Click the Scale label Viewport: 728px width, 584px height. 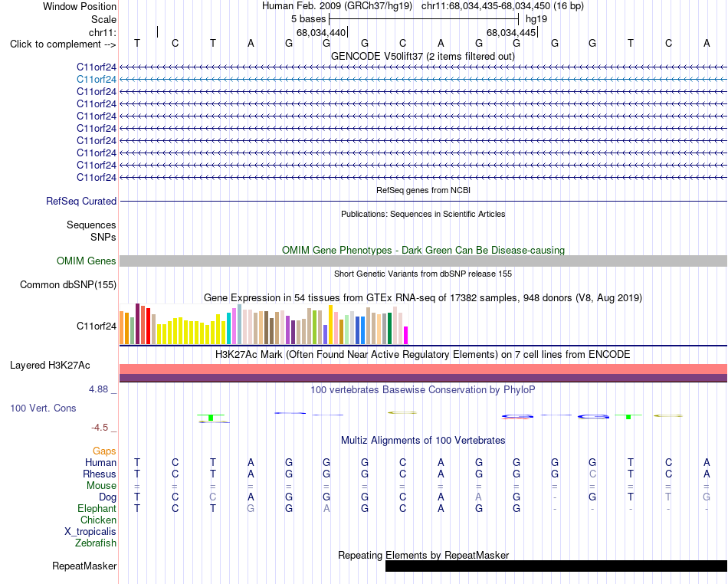click(x=103, y=19)
